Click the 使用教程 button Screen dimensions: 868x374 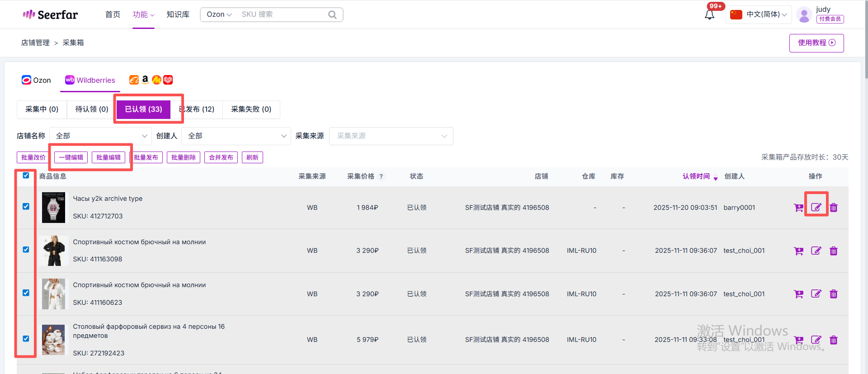point(816,43)
